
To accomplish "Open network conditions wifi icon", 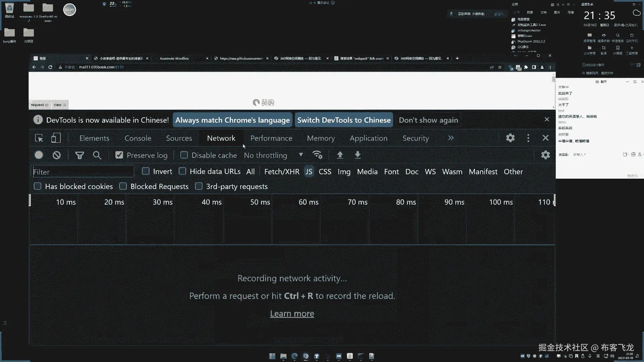I will (317, 155).
